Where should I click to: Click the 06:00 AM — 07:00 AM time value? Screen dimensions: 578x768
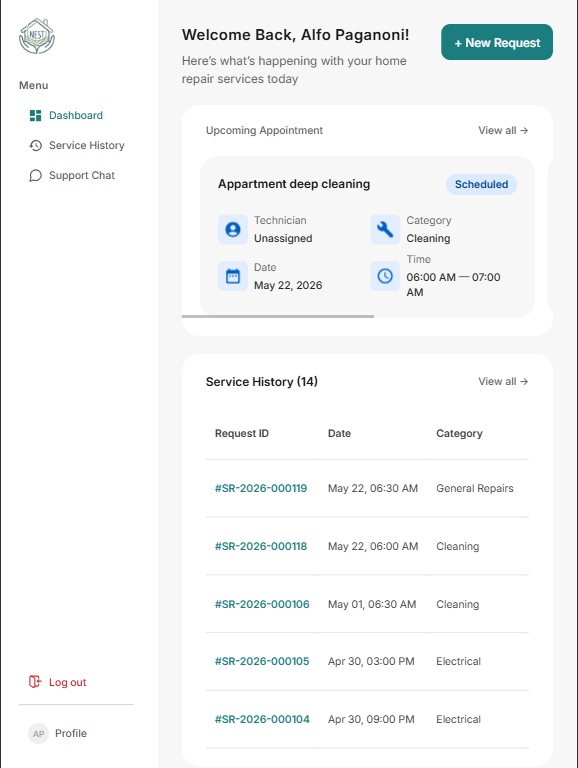[453, 285]
